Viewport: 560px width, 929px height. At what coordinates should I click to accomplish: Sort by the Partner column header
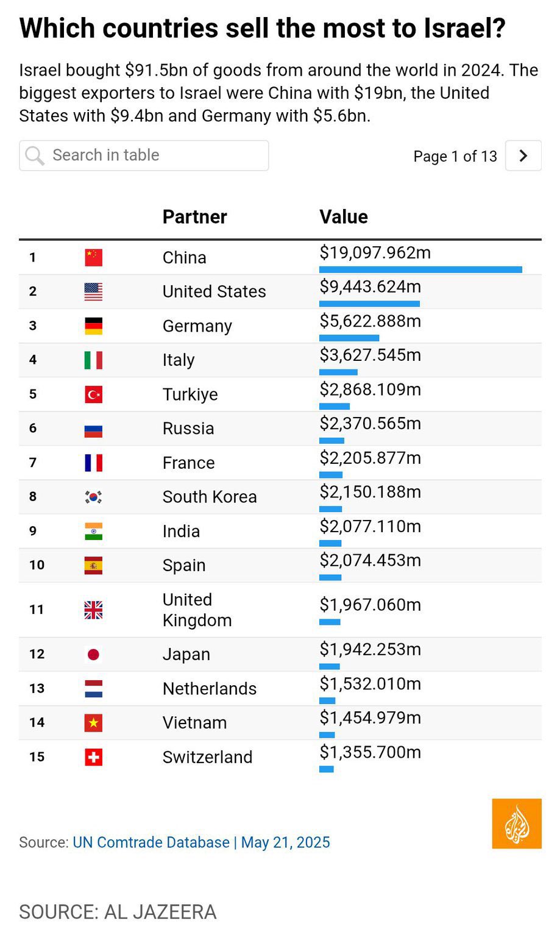pos(194,217)
